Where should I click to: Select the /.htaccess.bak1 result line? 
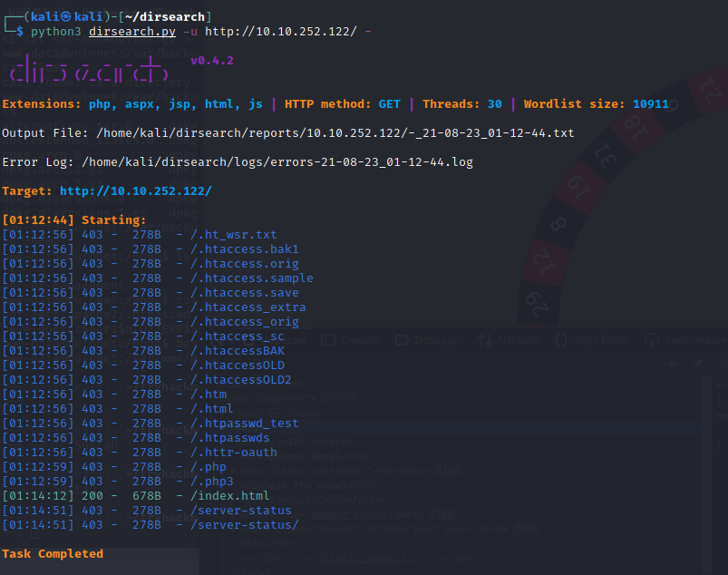[242, 249]
